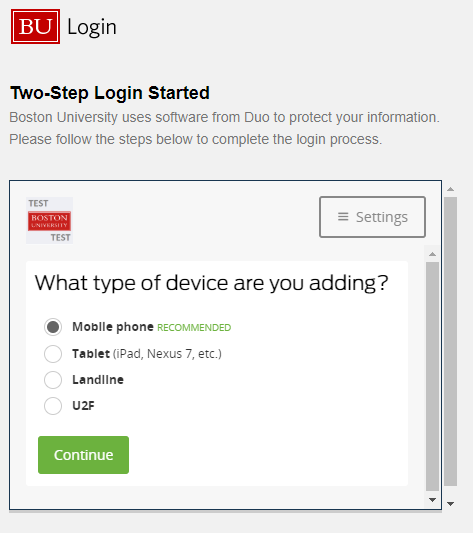Click the U2F label text

[83, 406]
